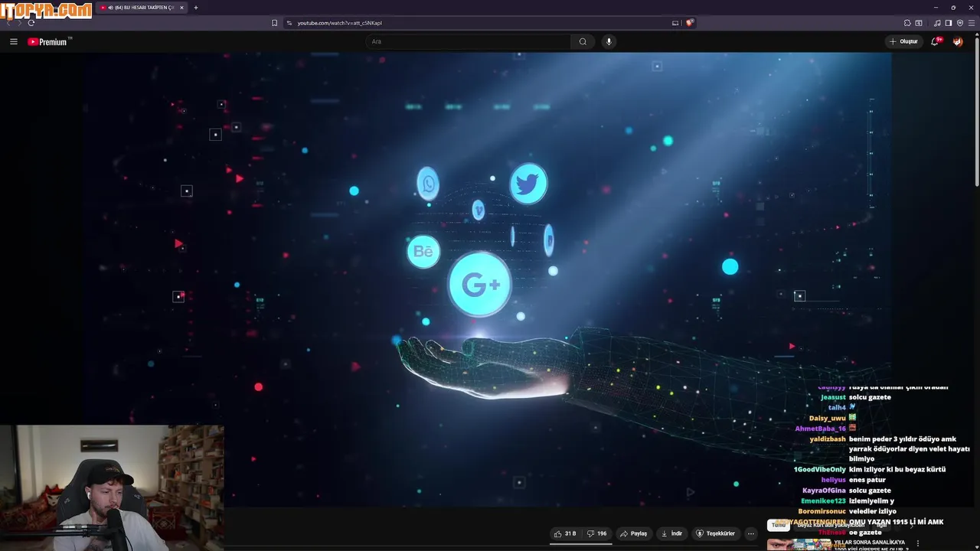
Task: Share the video with Paylaş
Action: tap(634, 533)
